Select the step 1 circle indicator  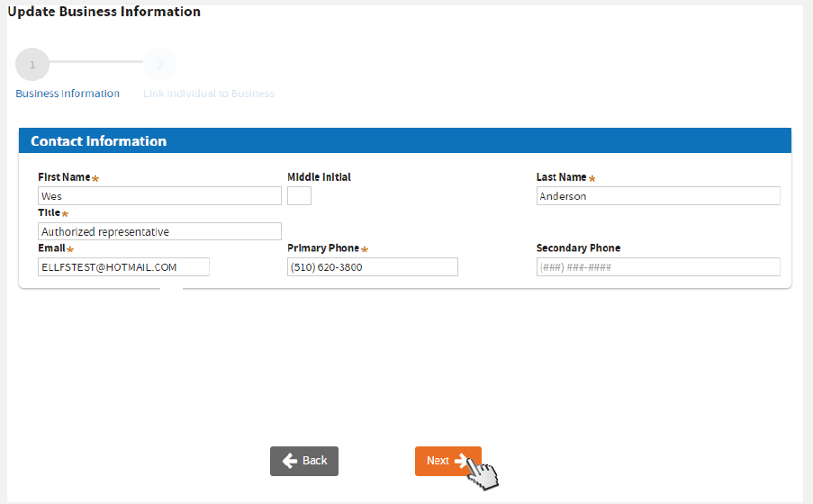32,65
